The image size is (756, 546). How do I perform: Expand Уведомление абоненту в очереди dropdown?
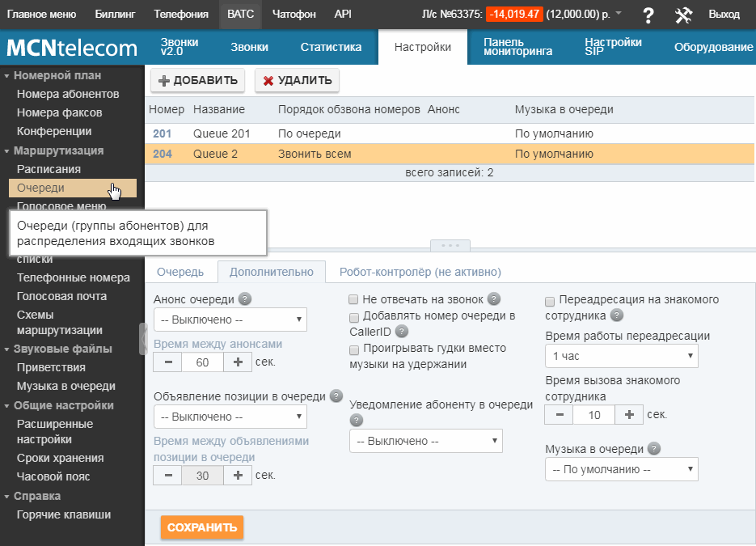pyautogui.click(x=425, y=442)
